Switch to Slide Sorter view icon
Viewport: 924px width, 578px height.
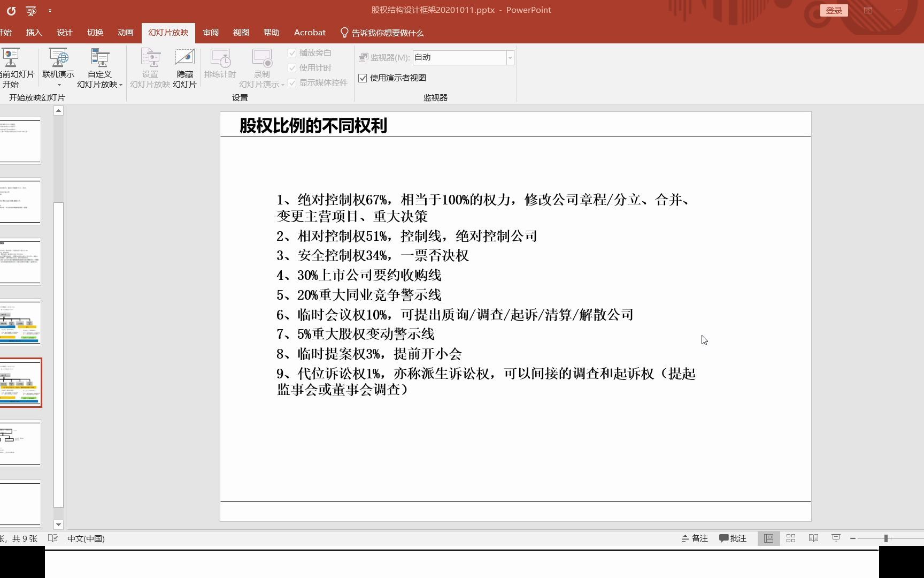(x=791, y=538)
